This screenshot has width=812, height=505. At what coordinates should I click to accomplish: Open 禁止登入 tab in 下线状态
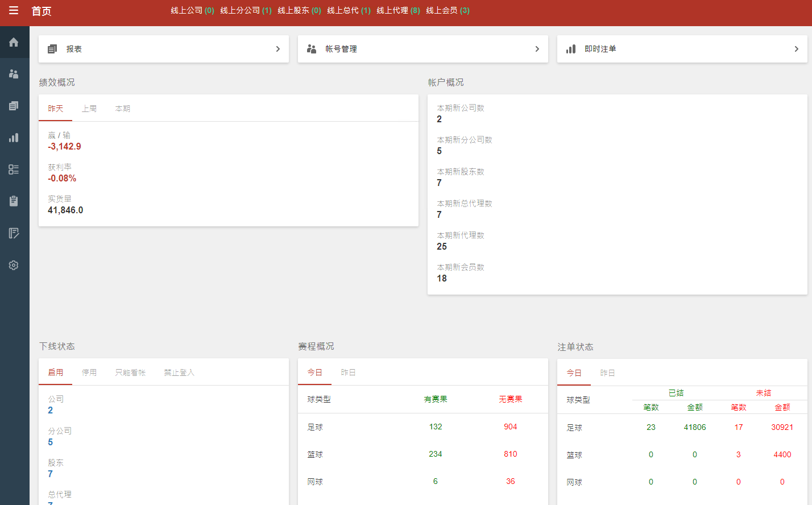pos(181,372)
